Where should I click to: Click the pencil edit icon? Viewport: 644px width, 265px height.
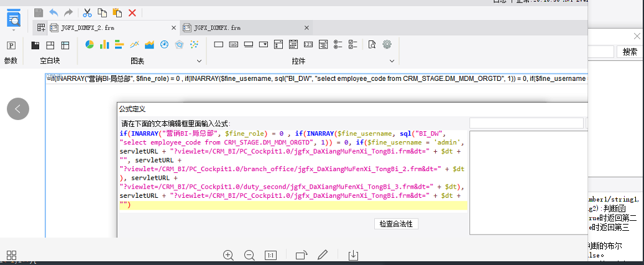point(323,254)
